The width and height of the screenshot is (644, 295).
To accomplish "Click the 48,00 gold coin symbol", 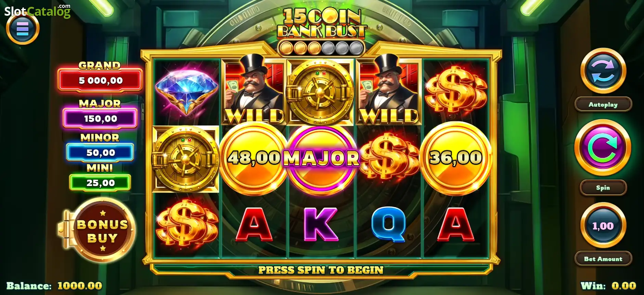I will [x=254, y=158].
